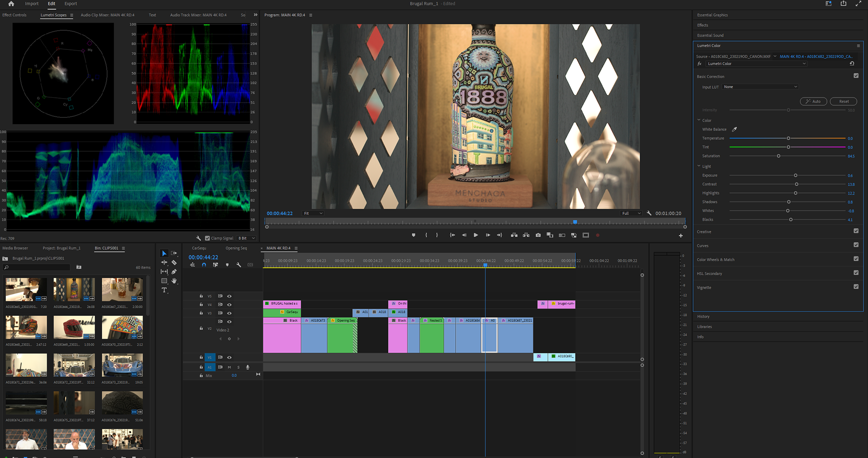This screenshot has height=458, width=868.
Task: Toggle timeline Snap magnet icon
Action: point(204,265)
